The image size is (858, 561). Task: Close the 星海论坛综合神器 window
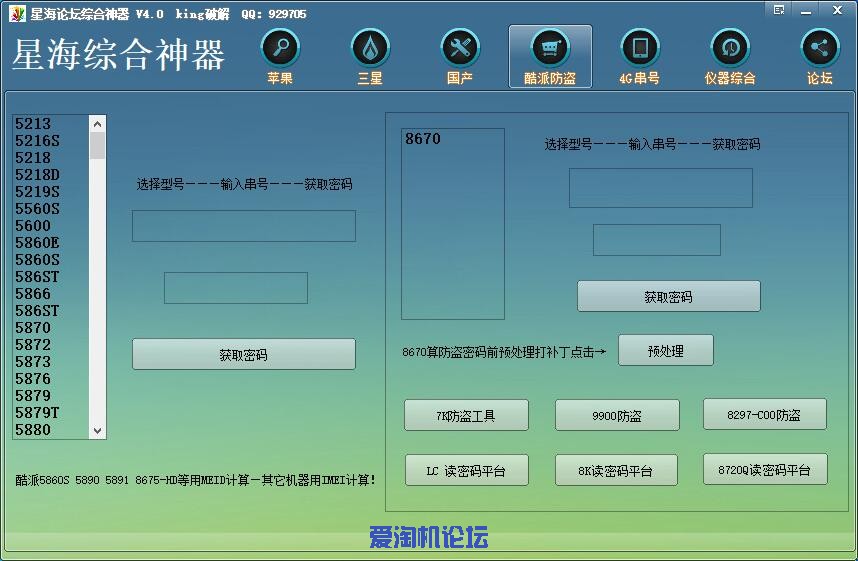(837, 10)
